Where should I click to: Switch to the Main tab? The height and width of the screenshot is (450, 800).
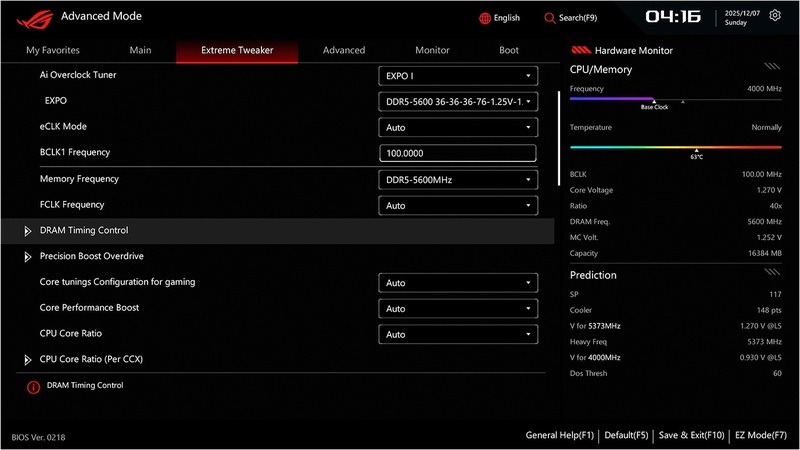pos(140,50)
